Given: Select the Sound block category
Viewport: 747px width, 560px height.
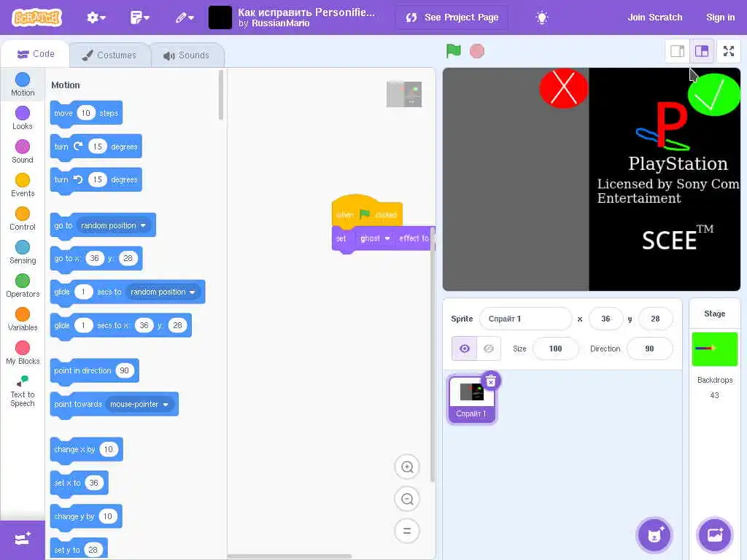Looking at the screenshot, I should 23,152.
